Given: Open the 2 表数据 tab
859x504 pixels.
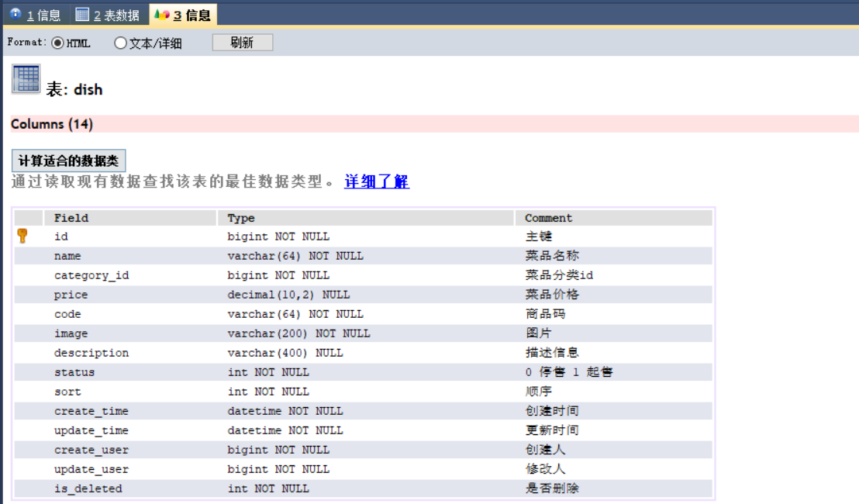Looking at the screenshot, I should tap(108, 15).
